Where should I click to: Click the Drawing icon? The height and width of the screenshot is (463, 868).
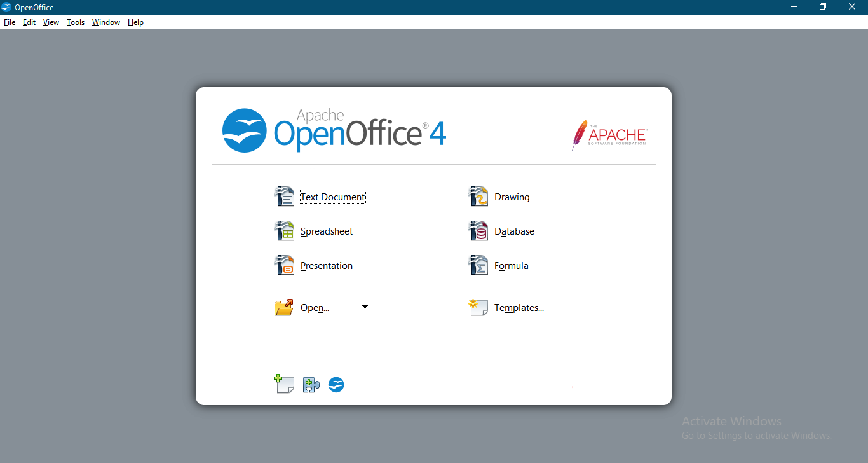click(x=478, y=197)
